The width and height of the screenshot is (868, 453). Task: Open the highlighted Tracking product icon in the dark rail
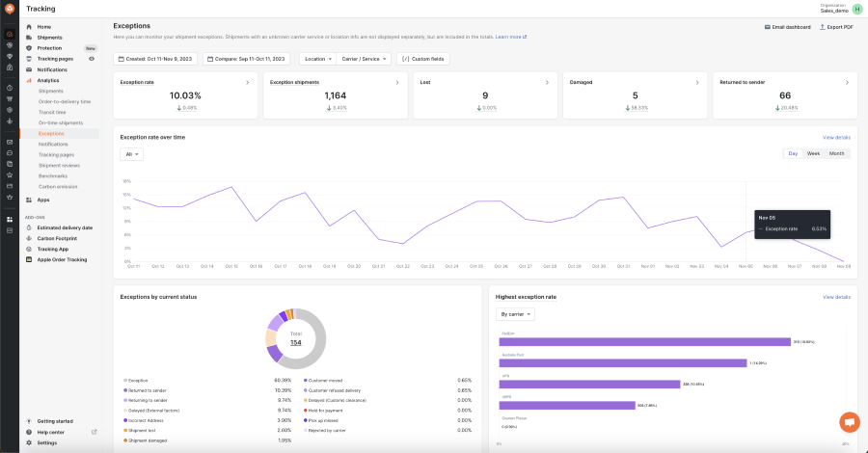10,35
